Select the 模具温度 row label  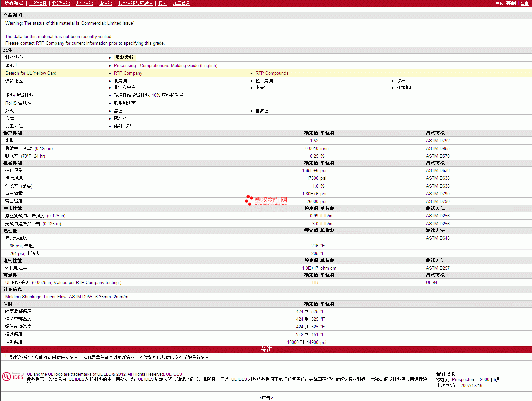[x=14, y=334]
